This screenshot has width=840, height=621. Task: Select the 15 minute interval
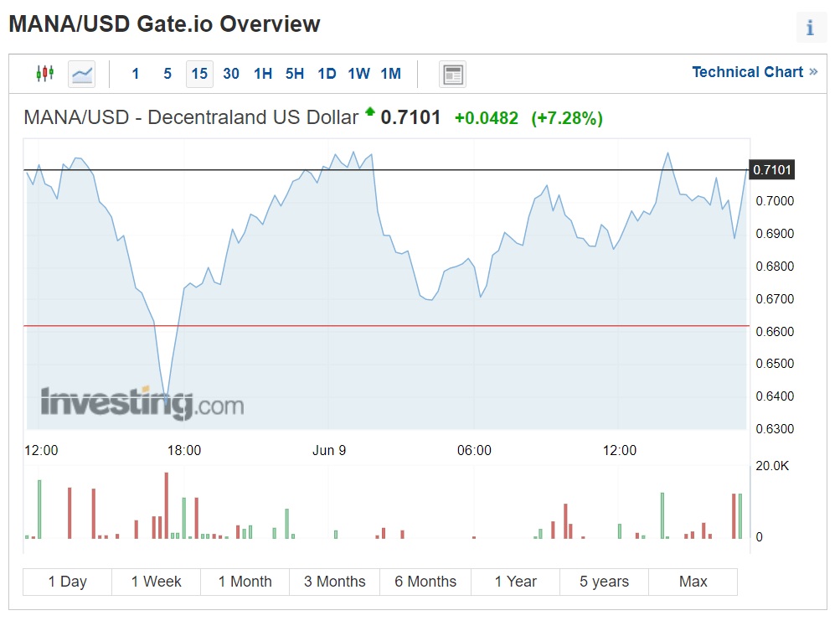point(199,74)
